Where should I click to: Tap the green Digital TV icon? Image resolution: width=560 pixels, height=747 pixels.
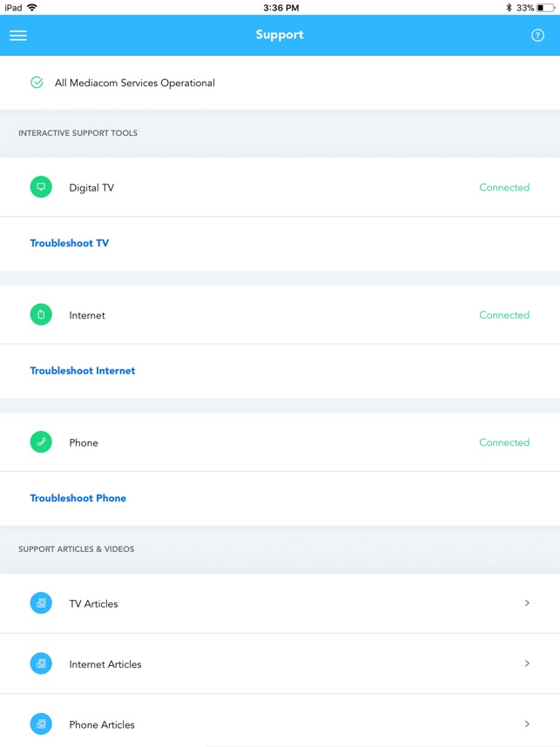click(x=41, y=187)
